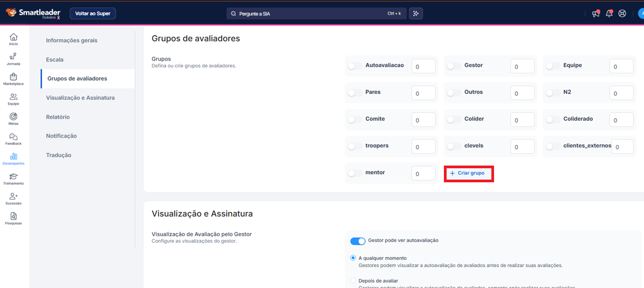
Task: Open the announcements megaphone icon
Action: [595, 13]
